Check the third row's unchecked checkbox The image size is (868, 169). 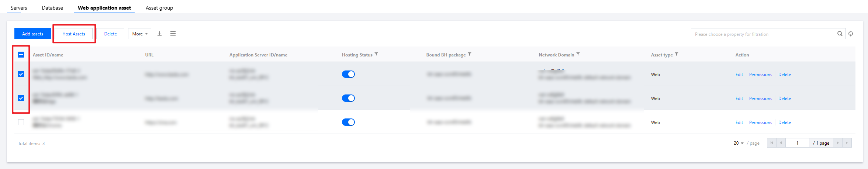[x=21, y=122]
